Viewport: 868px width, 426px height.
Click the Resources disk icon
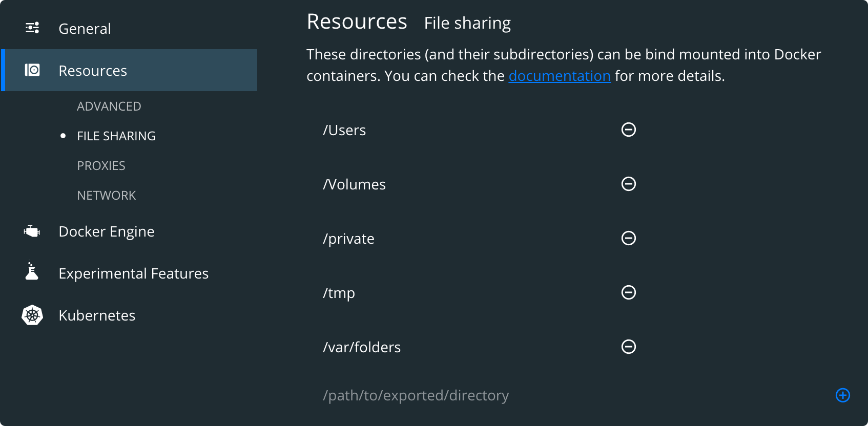[32, 70]
